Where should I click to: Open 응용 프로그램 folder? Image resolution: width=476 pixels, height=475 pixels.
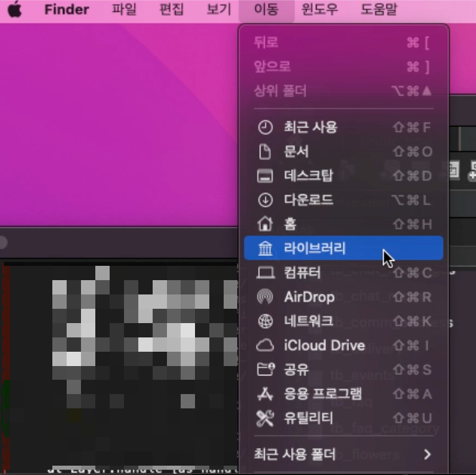[x=344, y=394]
